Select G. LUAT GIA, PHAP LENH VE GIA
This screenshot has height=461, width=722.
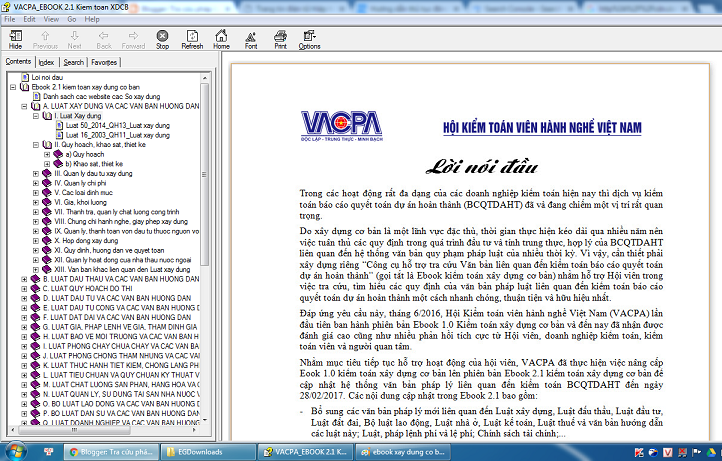pyautogui.click(x=120, y=327)
